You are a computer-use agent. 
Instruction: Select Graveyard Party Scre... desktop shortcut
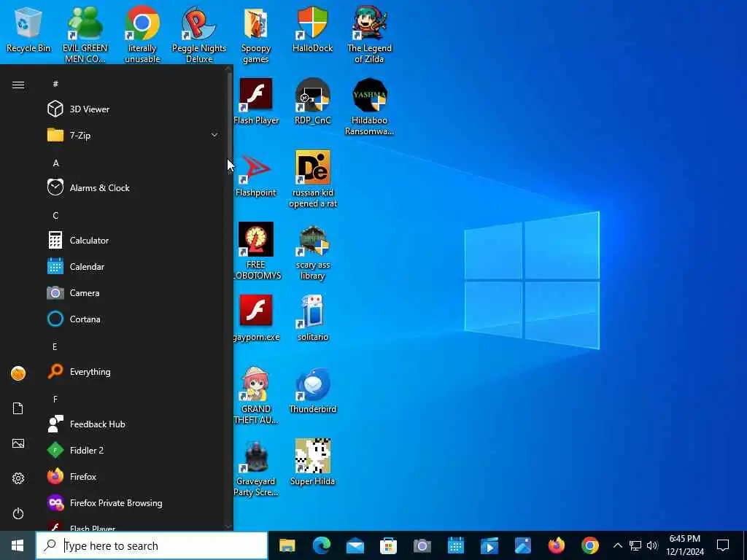256,467
